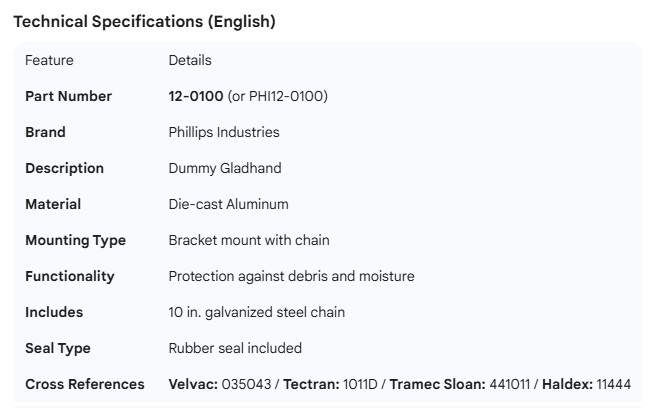Image resolution: width=648 pixels, height=408 pixels.
Task: Click the Dummy Gladhand description text
Action: tap(225, 168)
